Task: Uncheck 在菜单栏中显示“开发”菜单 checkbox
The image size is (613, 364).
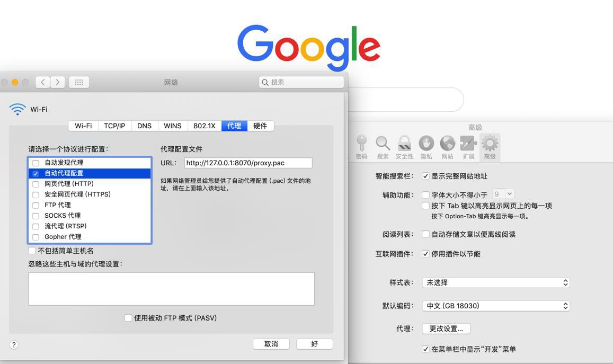Action: (x=426, y=349)
